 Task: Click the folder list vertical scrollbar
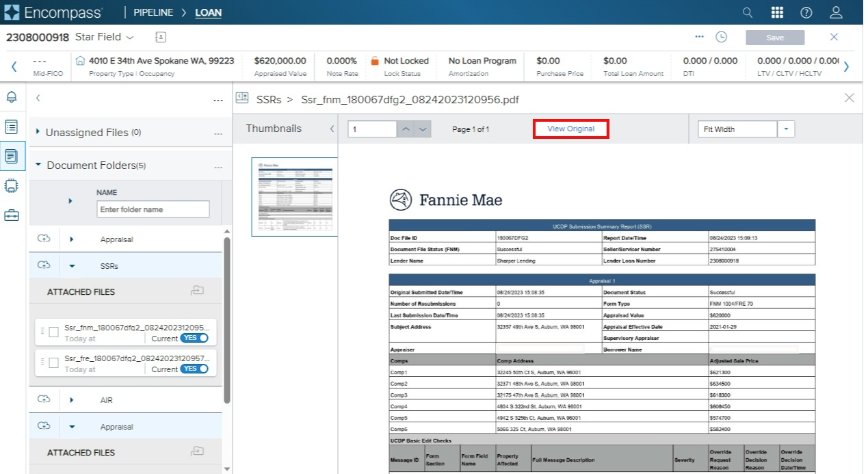click(x=227, y=320)
